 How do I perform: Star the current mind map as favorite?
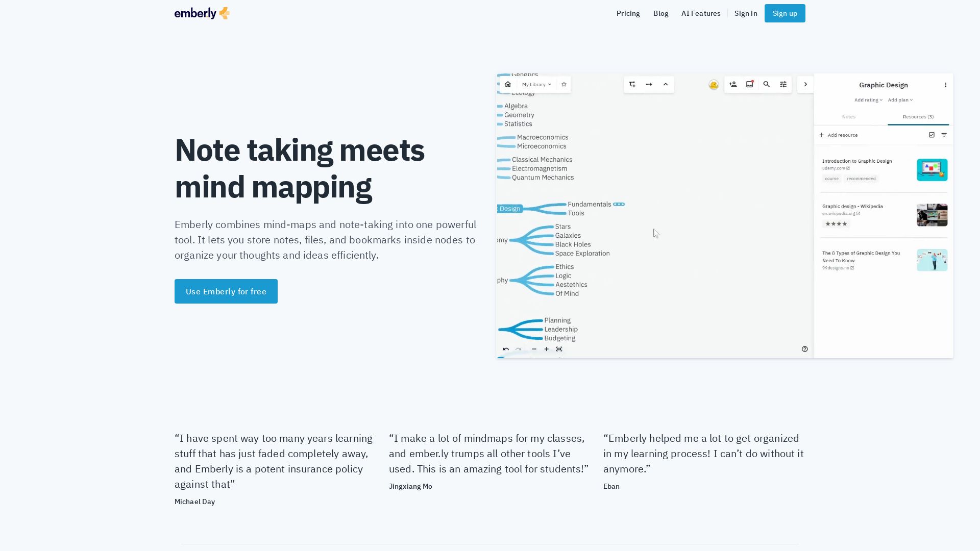coord(563,84)
